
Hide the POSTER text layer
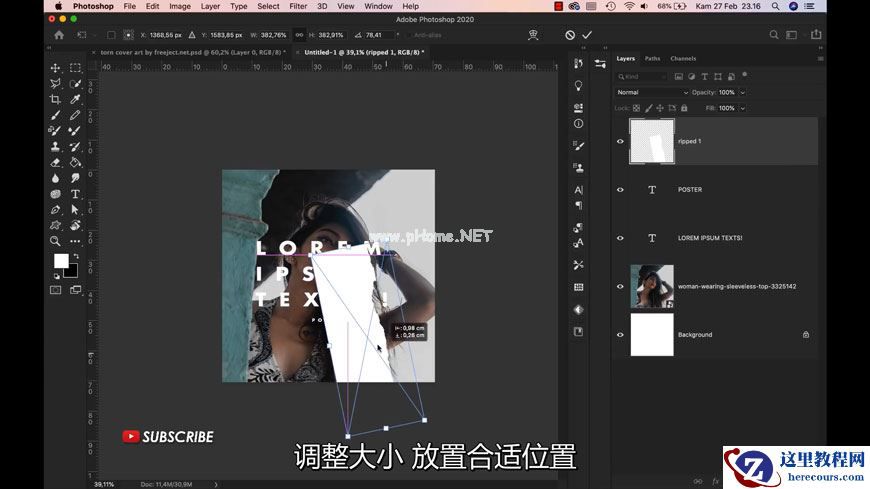point(620,189)
